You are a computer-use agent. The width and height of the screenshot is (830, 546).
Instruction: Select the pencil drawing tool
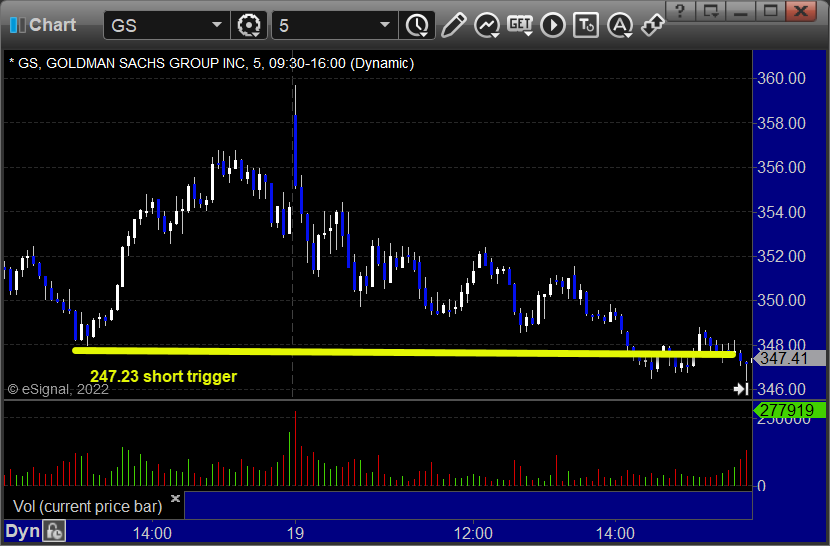[454, 25]
